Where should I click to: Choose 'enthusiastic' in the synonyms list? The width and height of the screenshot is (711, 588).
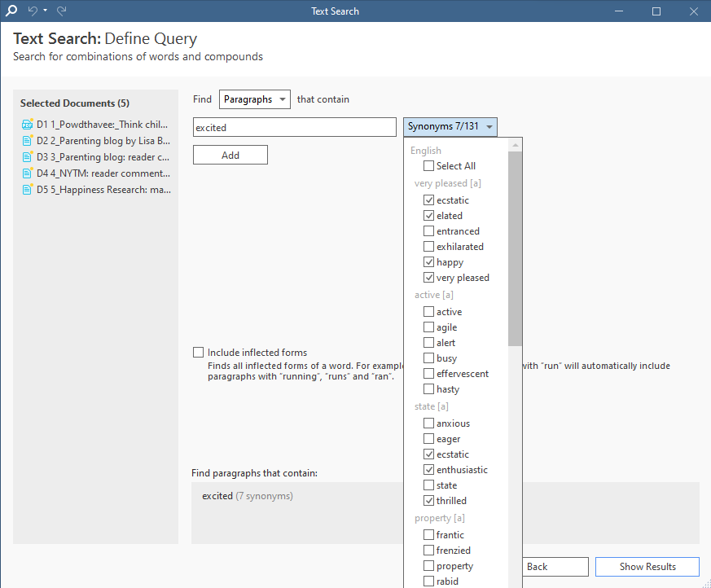click(x=428, y=470)
